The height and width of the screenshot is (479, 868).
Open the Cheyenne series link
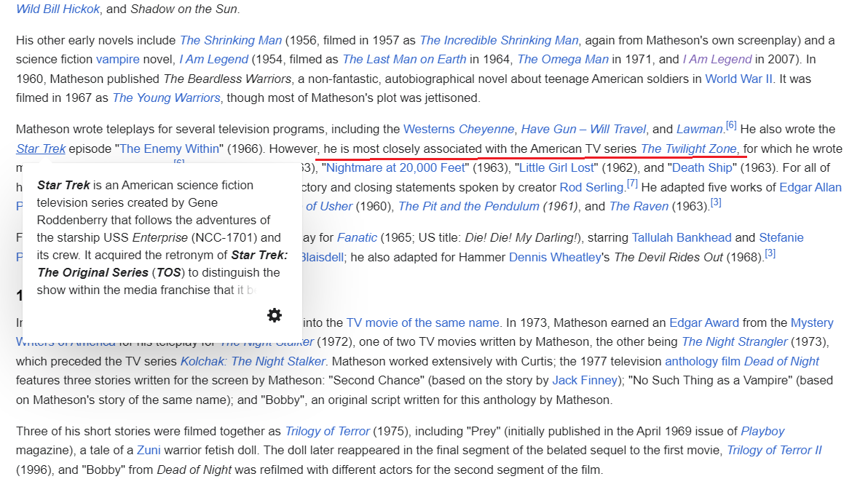pyautogui.click(x=486, y=130)
